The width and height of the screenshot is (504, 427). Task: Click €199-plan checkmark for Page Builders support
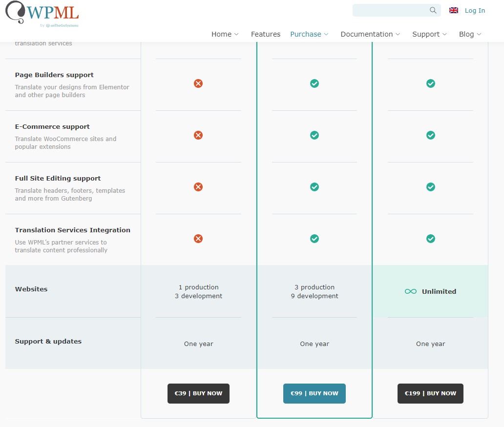[431, 83]
